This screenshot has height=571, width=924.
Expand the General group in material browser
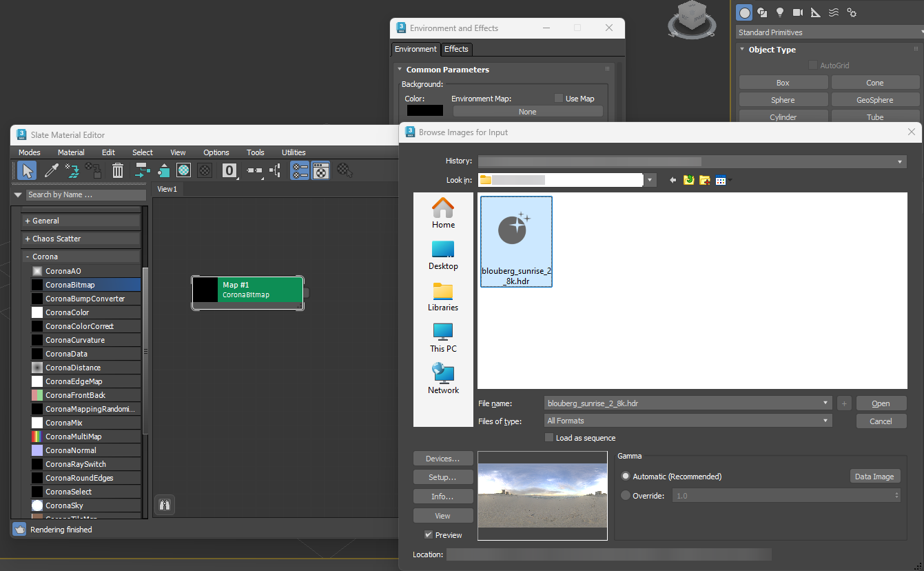81,221
